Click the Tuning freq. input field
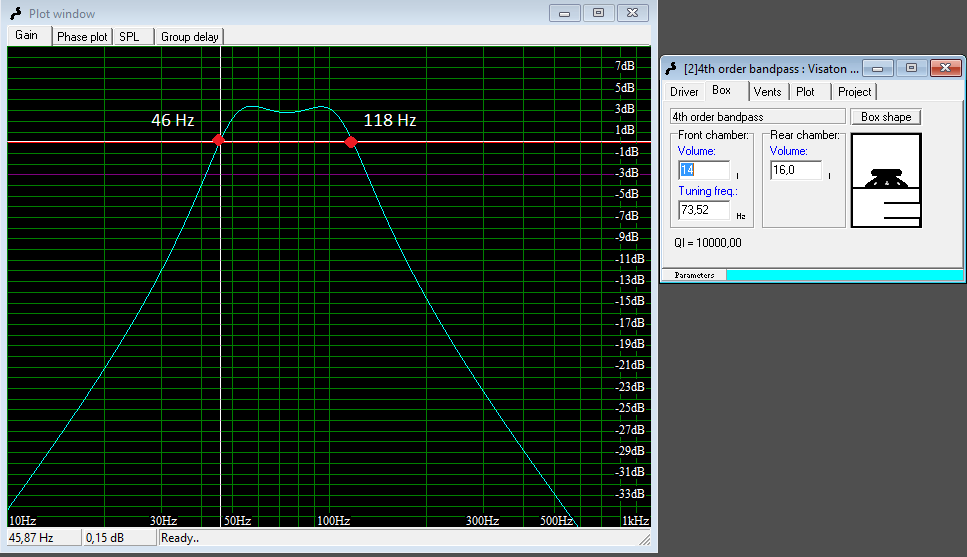 704,210
